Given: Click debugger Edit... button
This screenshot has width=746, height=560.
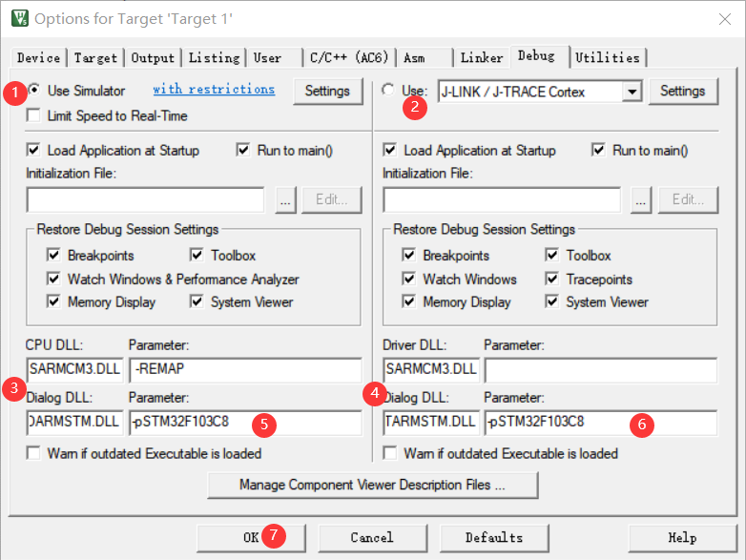Looking at the screenshot, I should pos(688,199).
